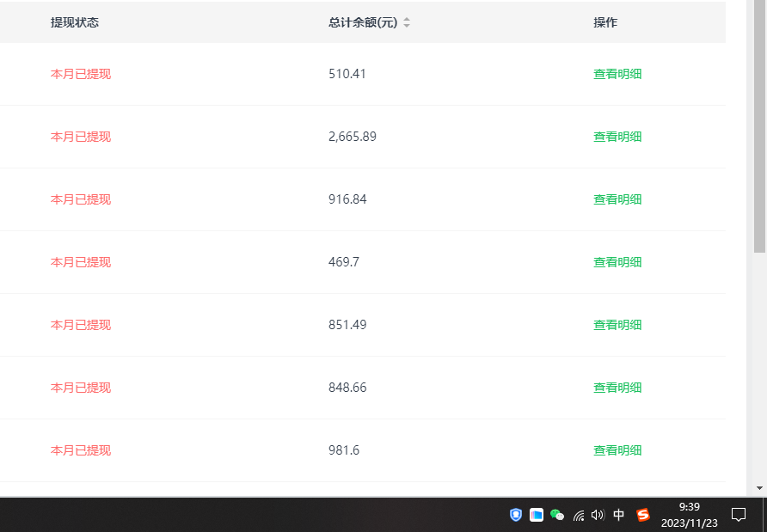Click the network signal tray icon
This screenshot has width=767, height=532.
578,515
